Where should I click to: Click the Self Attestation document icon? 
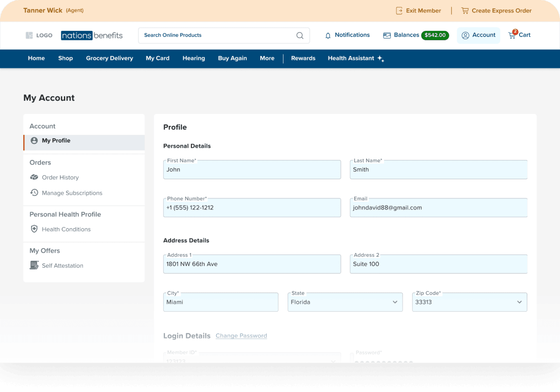(x=34, y=265)
